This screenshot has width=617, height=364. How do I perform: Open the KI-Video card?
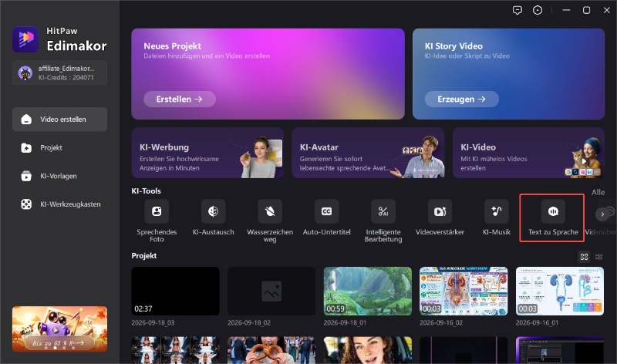[528, 153]
